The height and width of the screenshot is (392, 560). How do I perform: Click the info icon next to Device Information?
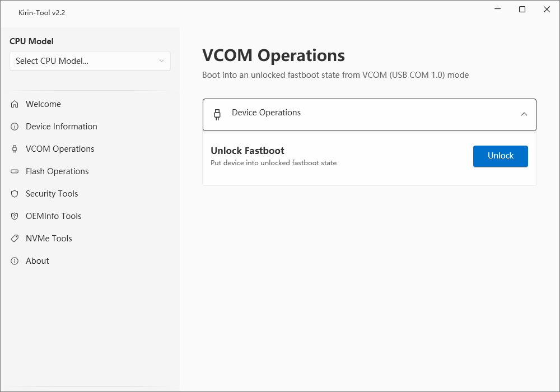tap(13, 126)
